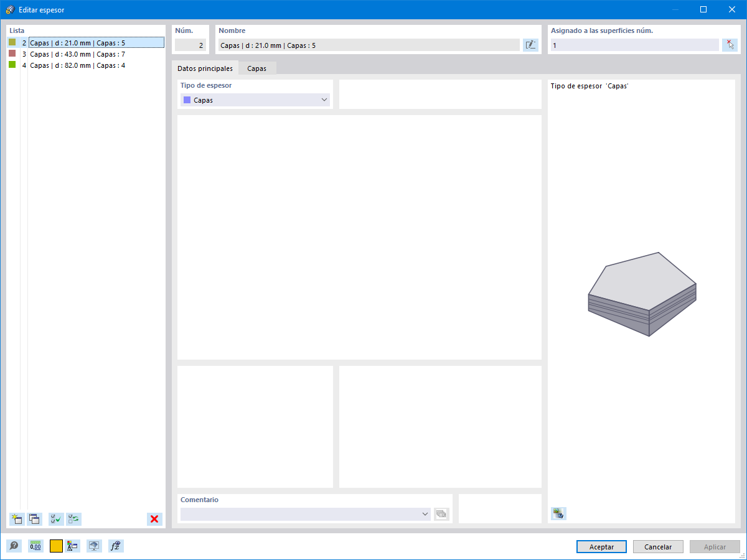Click the layered thickness preview image
Image resolution: width=747 pixels, height=560 pixels.
642,294
